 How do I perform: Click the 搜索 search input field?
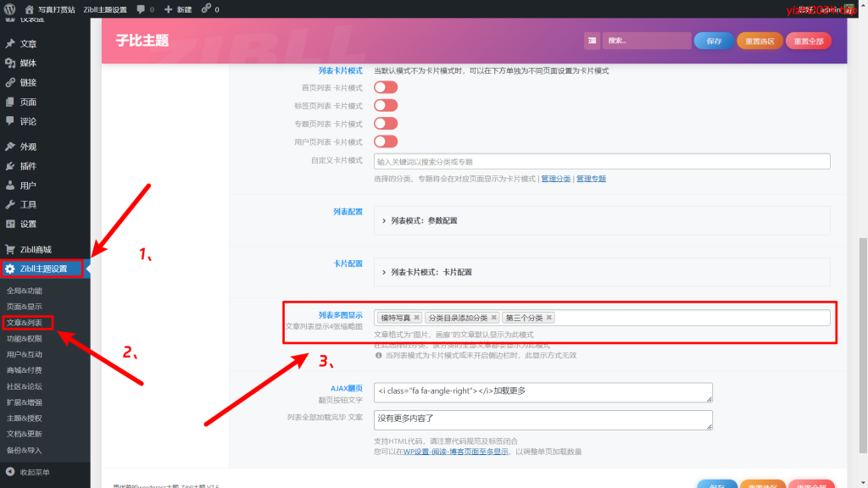tap(646, 40)
